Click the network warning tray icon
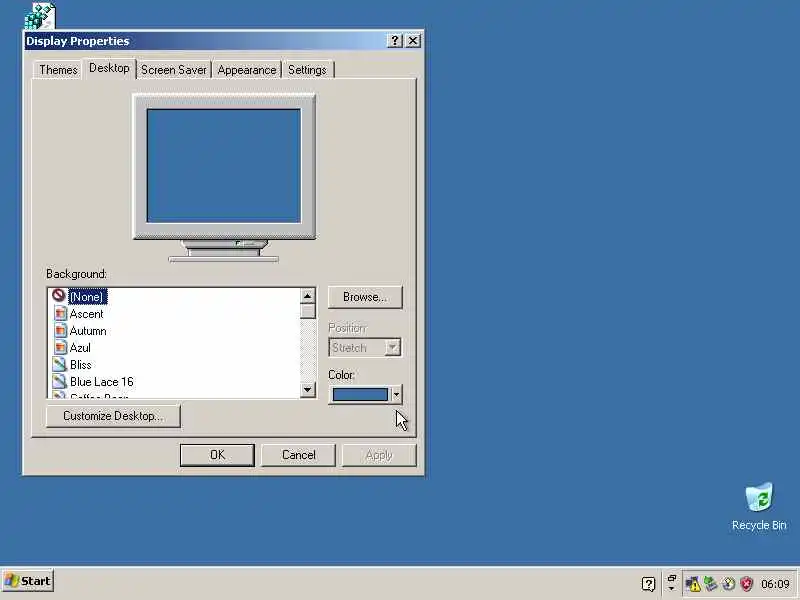800x600 pixels. tap(693, 583)
